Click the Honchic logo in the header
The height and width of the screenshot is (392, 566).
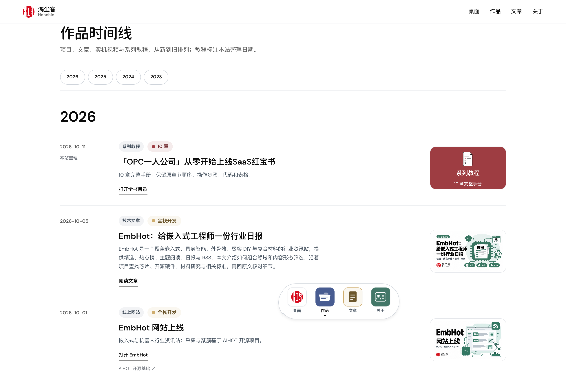click(x=39, y=12)
